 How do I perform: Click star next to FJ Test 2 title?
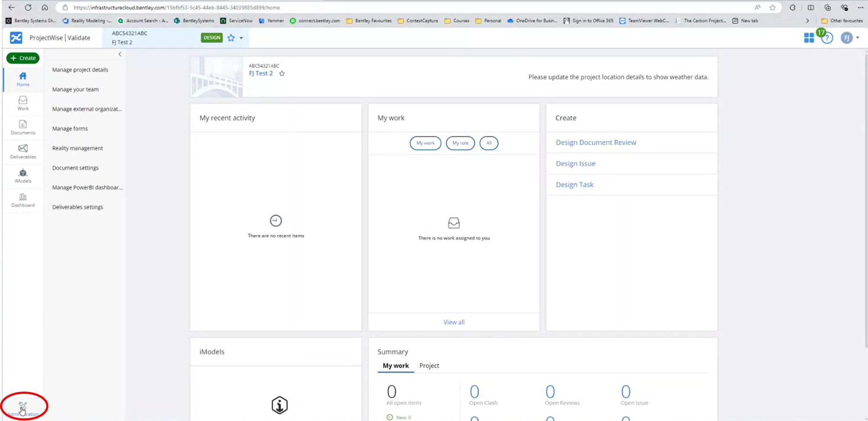pyautogui.click(x=282, y=74)
